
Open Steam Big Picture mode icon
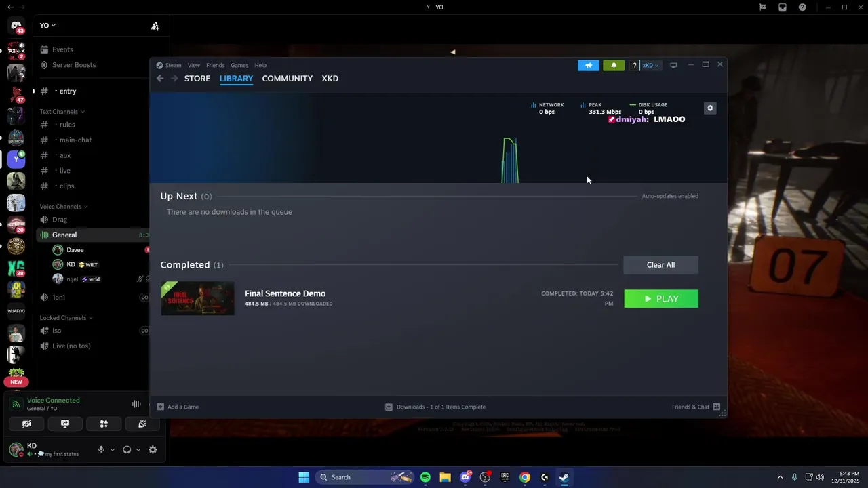click(673, 66)
